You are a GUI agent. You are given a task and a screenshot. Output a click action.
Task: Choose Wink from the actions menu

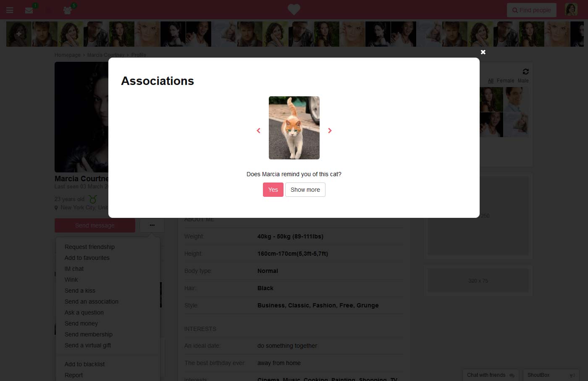tap(71, 280)
